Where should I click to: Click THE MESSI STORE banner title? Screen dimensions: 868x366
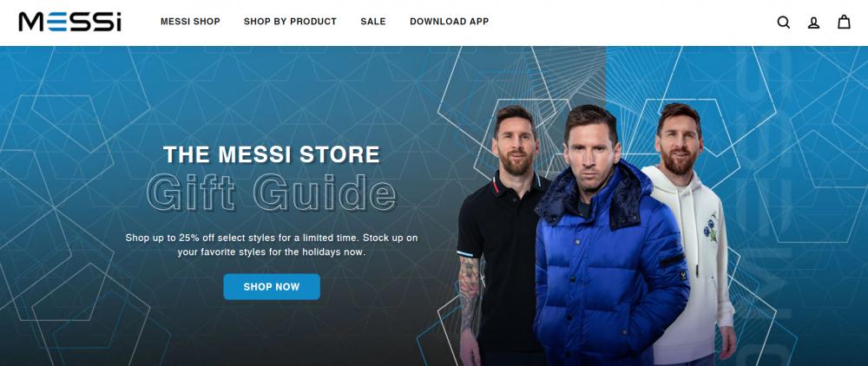point(271,154)
